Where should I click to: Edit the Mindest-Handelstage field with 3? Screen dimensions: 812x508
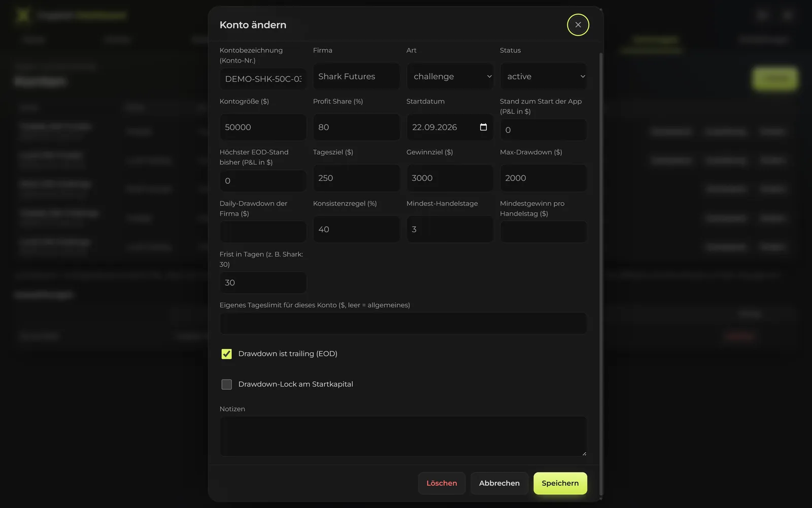pos(450,229)
